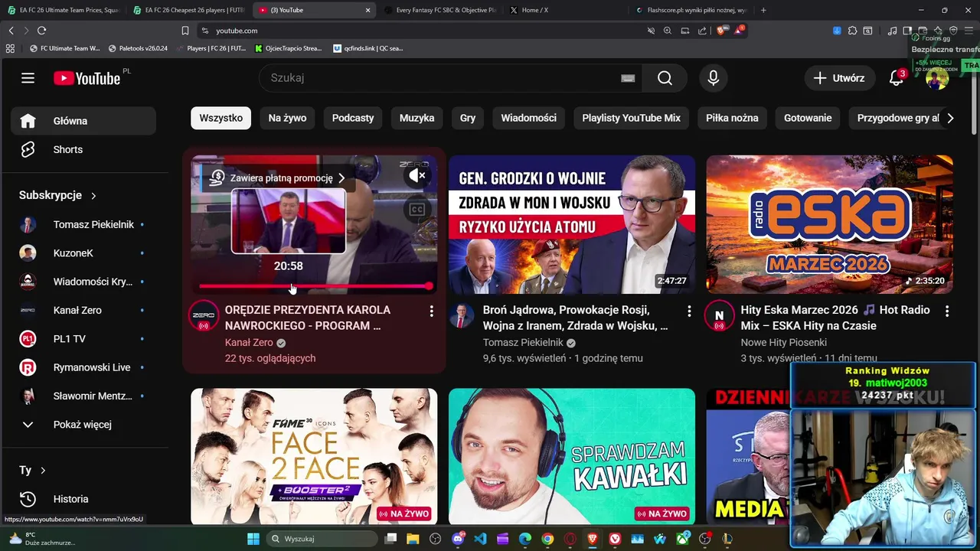Open Visual Studio Code from taskbar
Image resolution: width=980 pixels, height=551 pixels.
(x=480, y=539)
